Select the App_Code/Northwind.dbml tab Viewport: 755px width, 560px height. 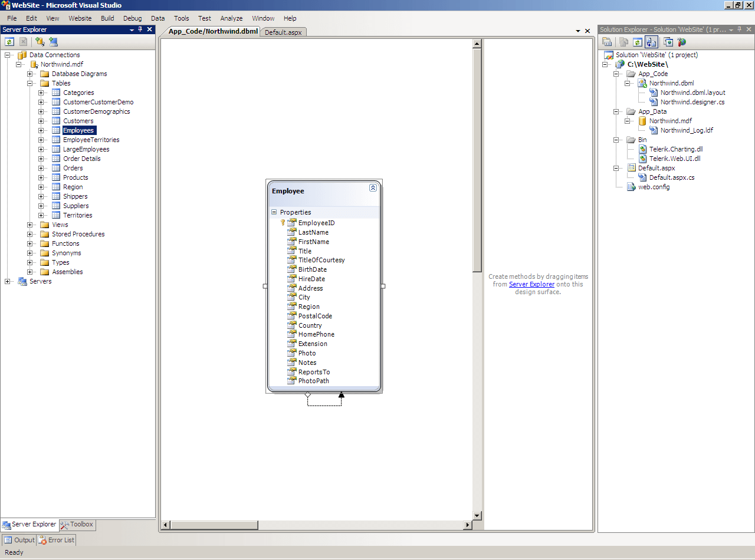tap(213, 31)
